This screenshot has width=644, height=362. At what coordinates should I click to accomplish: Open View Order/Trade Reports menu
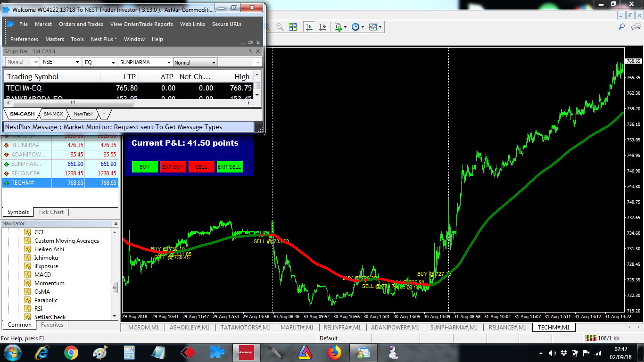[141, 24]
